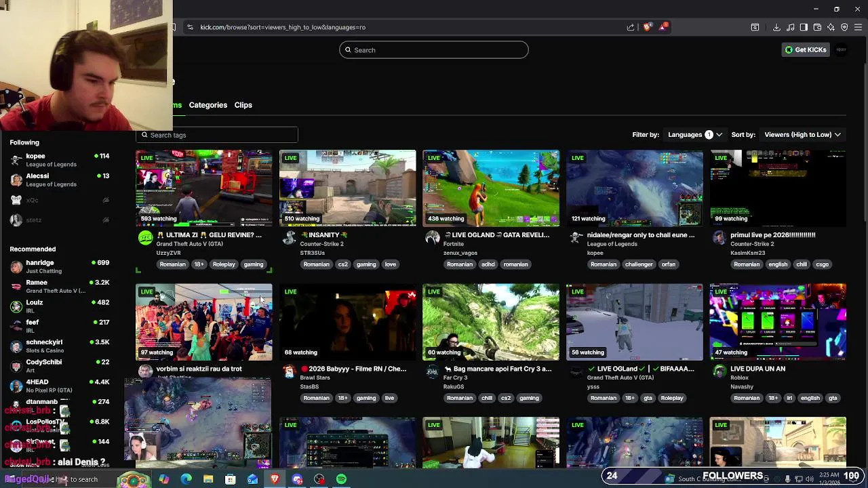
Task: Click Grand Theft Auto V category under UzzyZVR
Action: pyautogui.click(x=190, y=244)
